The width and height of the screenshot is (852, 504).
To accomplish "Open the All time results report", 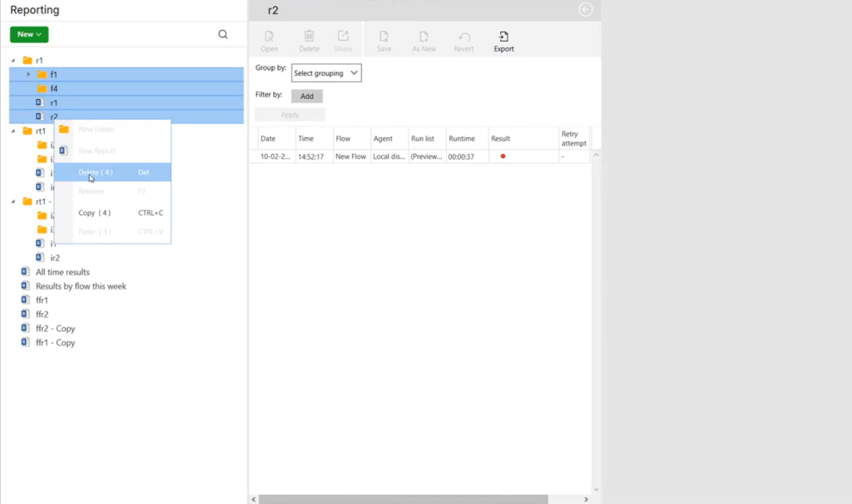I will tap(62, 272).
